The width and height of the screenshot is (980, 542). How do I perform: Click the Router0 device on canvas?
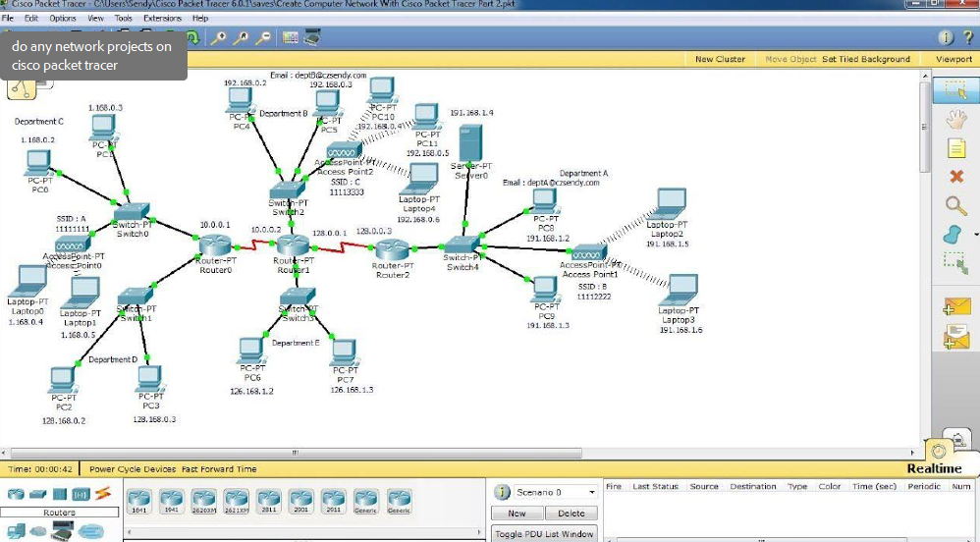[x=216, y=245]
